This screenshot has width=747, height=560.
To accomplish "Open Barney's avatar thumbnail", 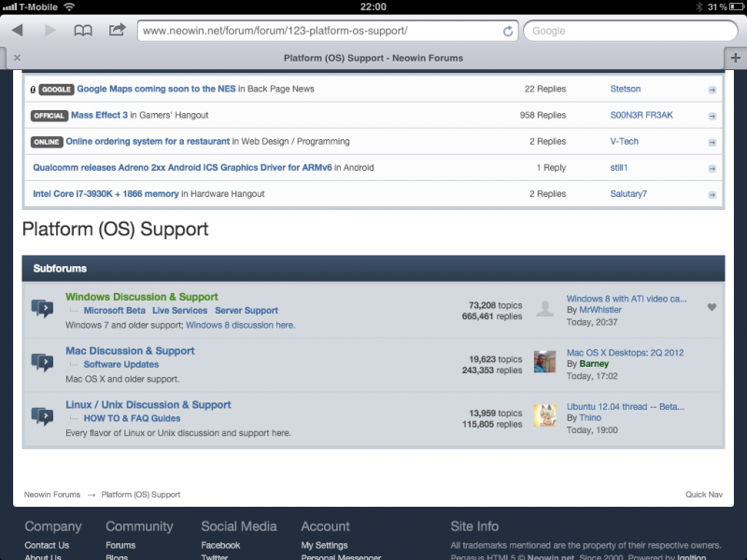I will [545, 362].
